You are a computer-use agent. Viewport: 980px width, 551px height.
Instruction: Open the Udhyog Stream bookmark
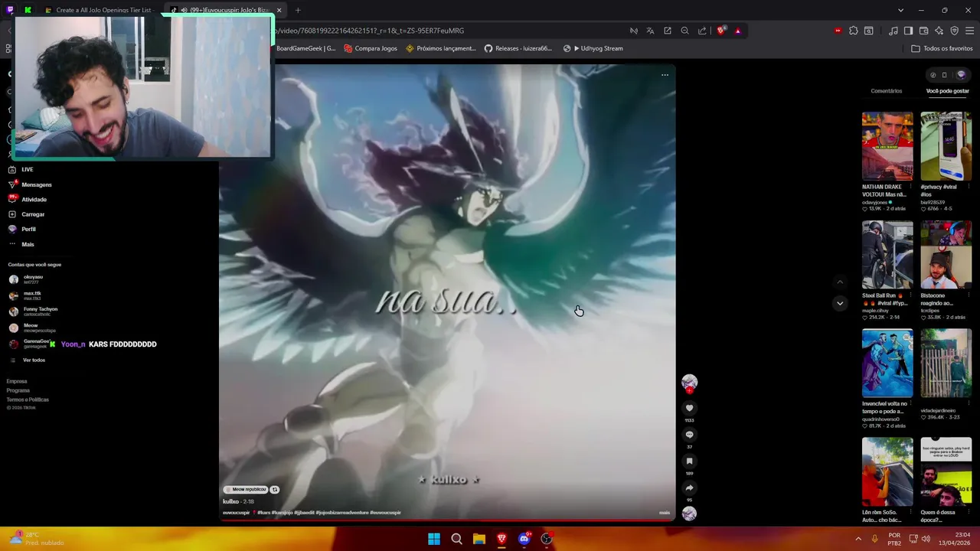[593, 48]
